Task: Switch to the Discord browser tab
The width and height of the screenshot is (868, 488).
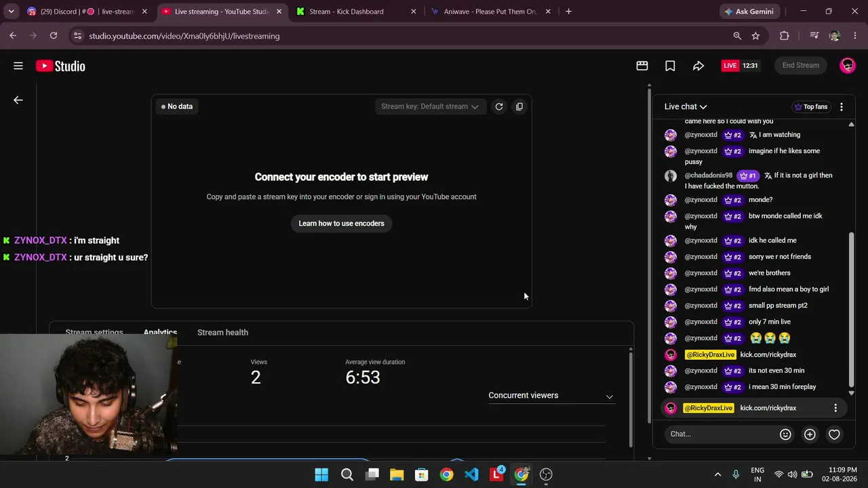Action: 87,12
